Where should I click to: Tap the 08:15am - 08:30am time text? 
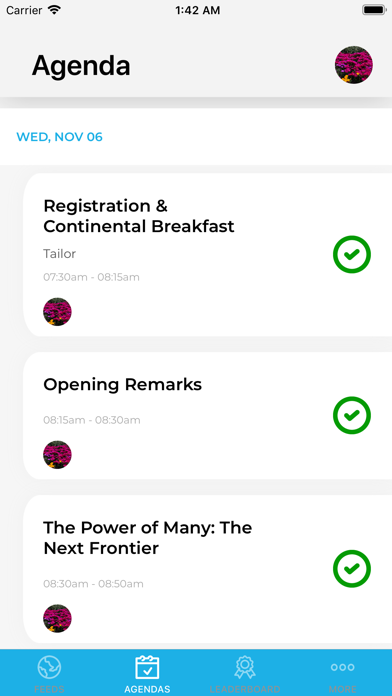[x=92, y=420]
